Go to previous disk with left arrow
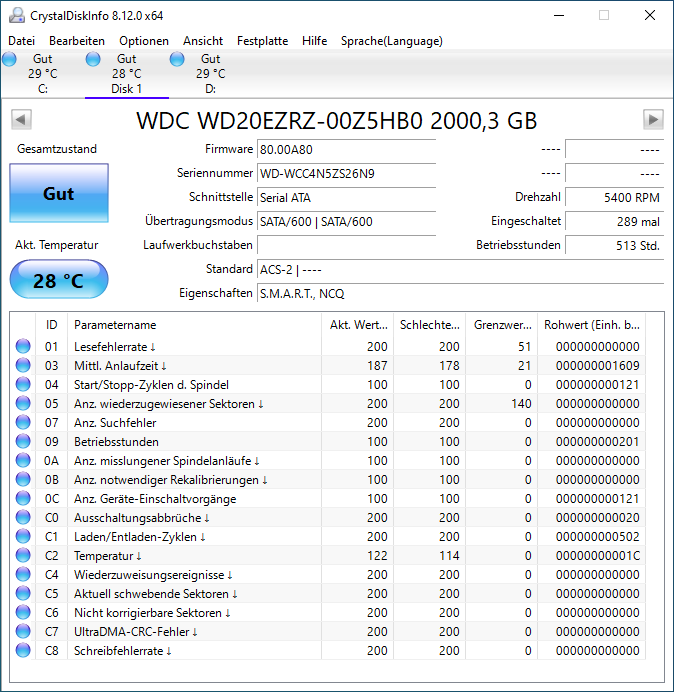Image resolution: width=674 pixels, height=692 pixels. (21, 120)
